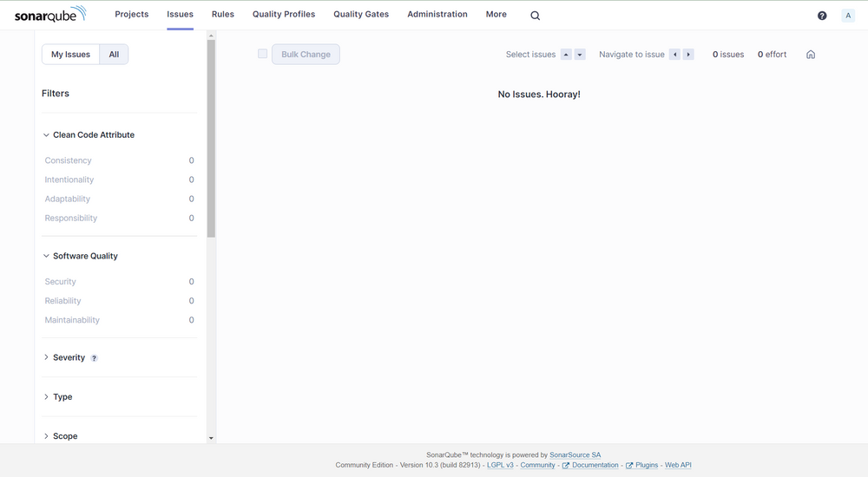
Task: Click the home icon beside effort
Action: pyautogui.click(x=811, y=55)
